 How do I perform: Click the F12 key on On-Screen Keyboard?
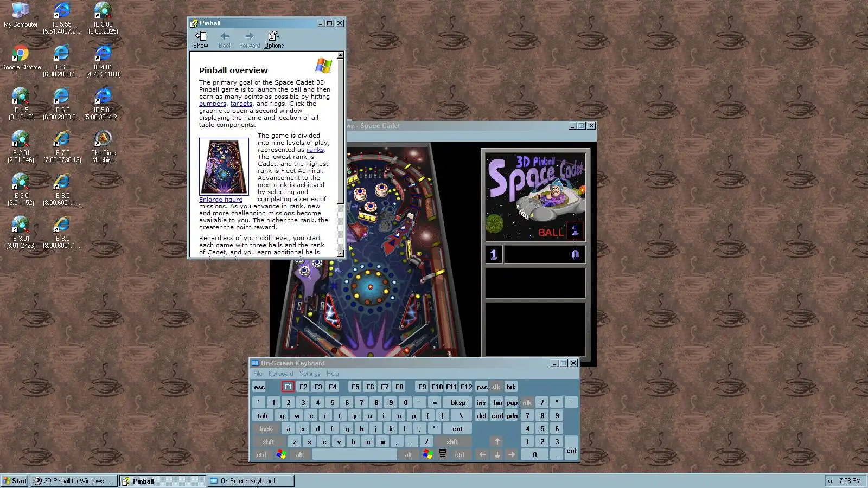pos(466,387)
